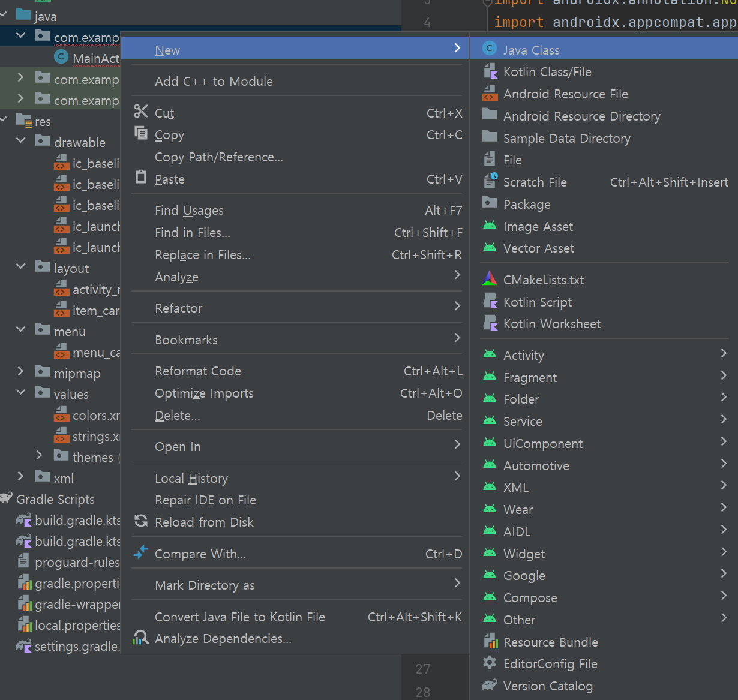Collapse the menu folder in project tree
This screenshot has width=738, height=700.
pyautogui.click(x=21, y=330)
